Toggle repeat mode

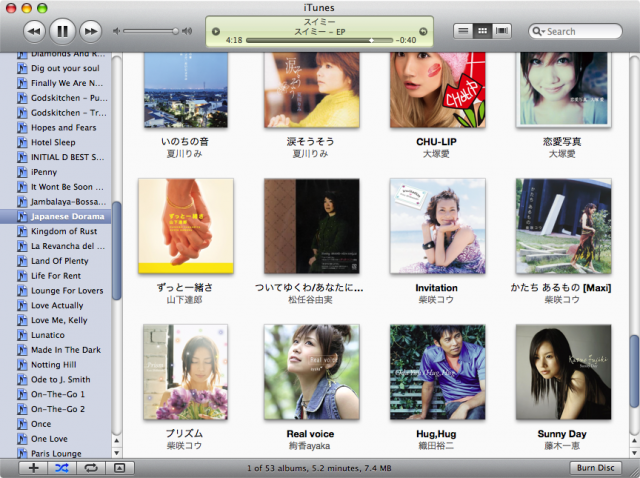(x=91, y=468)
